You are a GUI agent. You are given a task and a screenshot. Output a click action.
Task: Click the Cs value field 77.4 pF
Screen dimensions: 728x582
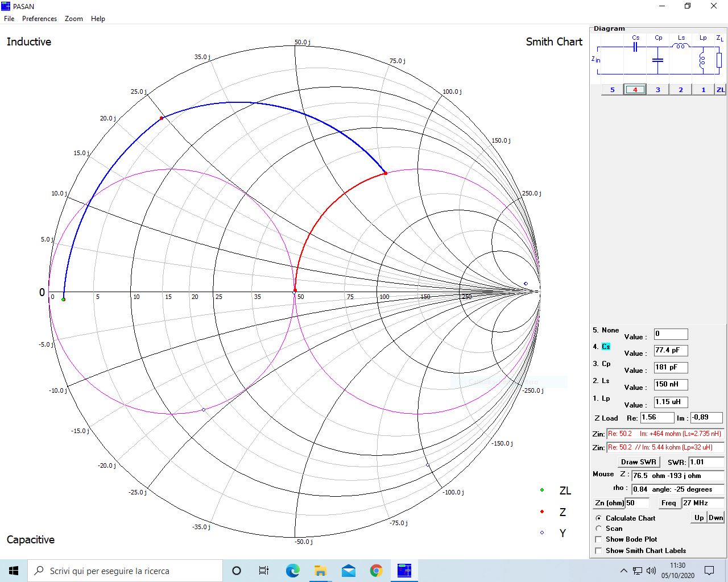671,351
